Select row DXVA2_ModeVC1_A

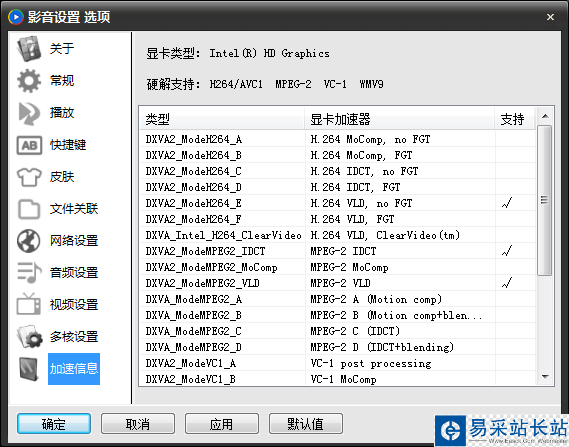337,363
